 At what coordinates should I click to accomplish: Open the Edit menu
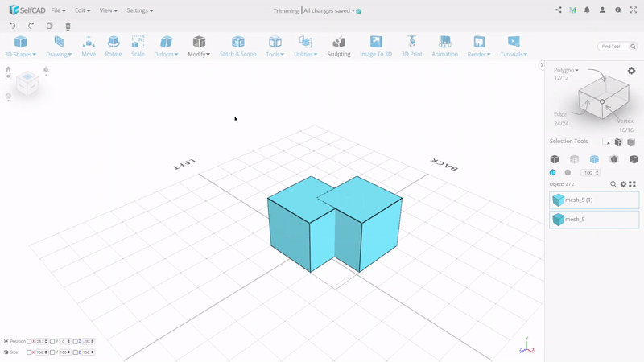83,10
